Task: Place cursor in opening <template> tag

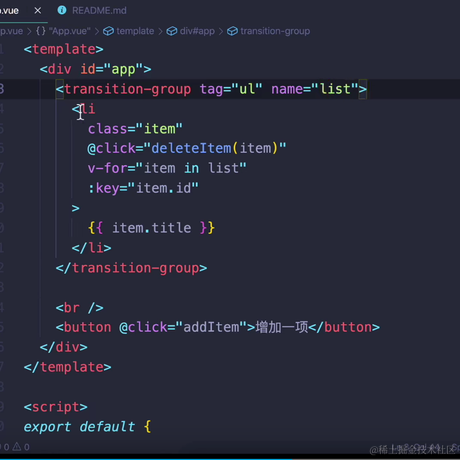Action: (x=64, y=49)
